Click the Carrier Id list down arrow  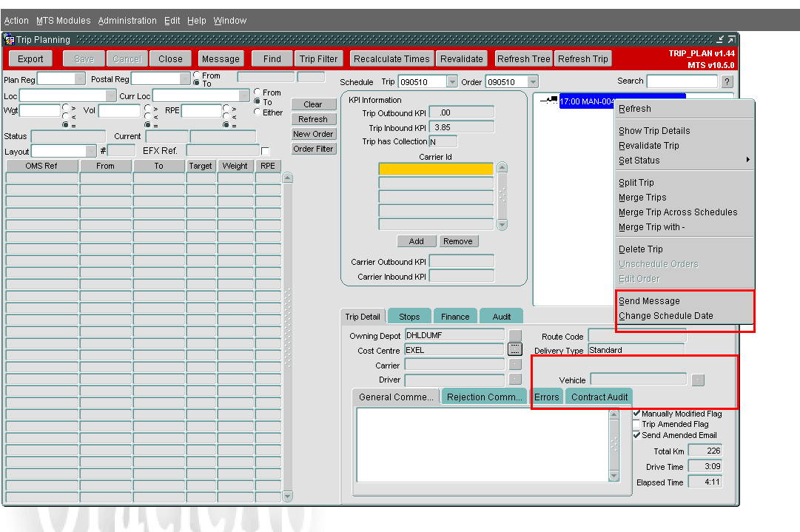point(502,224)
